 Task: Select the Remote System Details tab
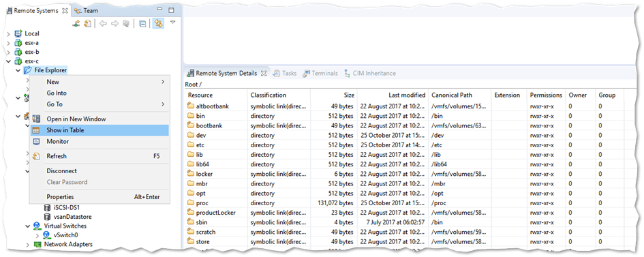[x=226, y=73]
